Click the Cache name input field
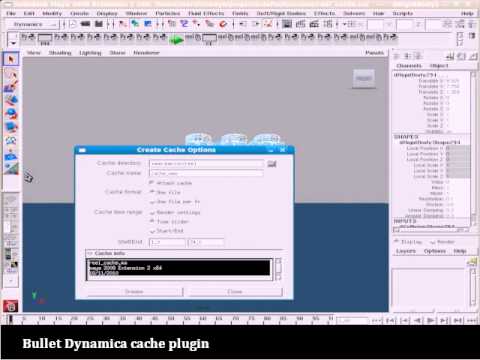This screenshot has height=360, width=480. pos(206,173)
